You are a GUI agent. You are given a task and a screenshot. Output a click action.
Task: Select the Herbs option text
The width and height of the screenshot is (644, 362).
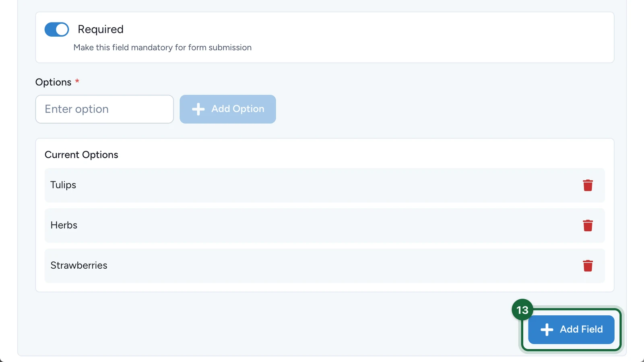pos(64,225)
